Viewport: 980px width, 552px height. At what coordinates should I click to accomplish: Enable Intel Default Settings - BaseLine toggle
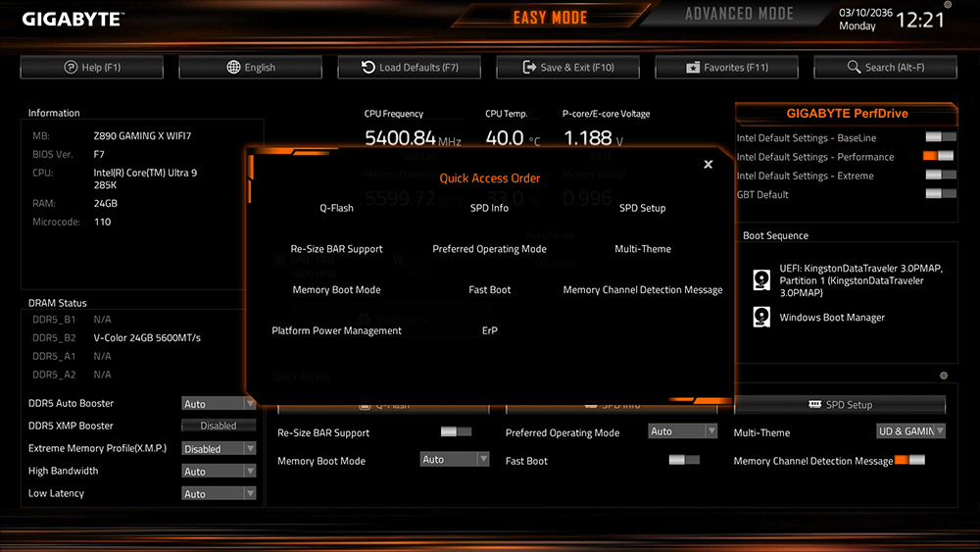(x=939, y=138)
